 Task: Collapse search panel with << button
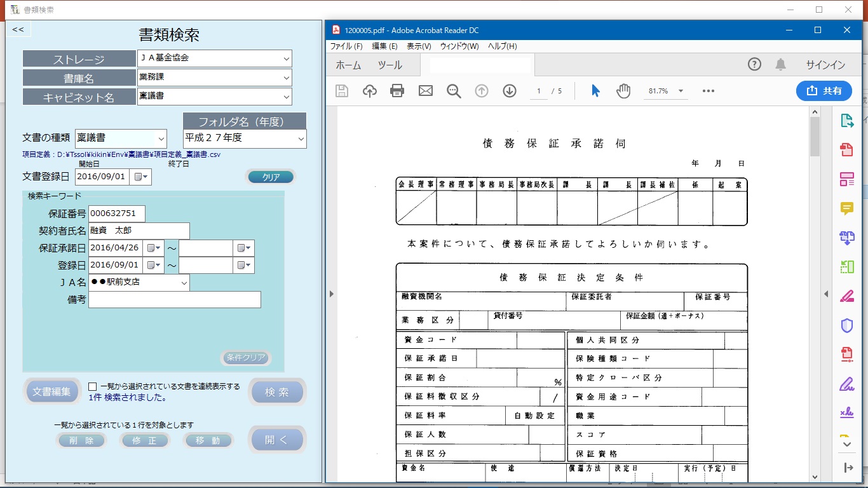[18, 29]
